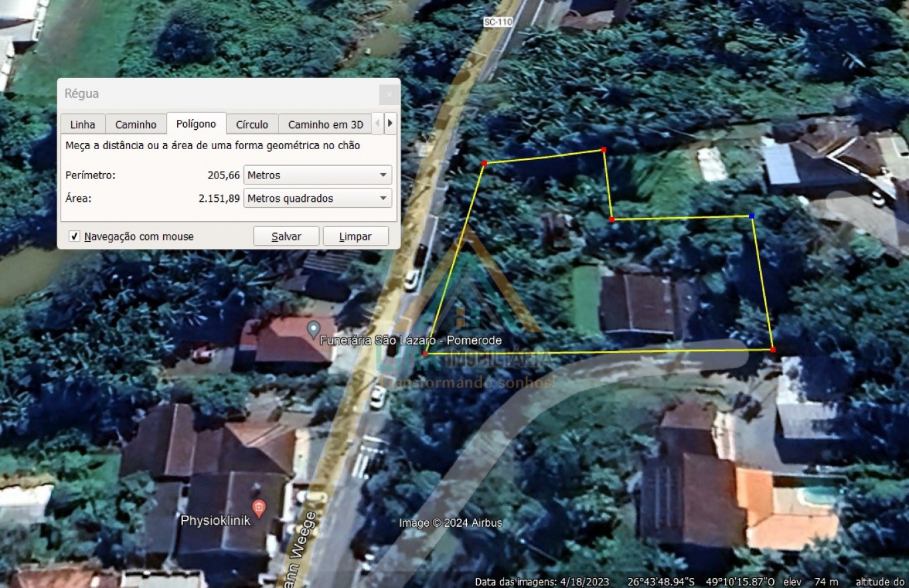
Task: Select the bottom-right red polygon vertex
Action: (772, 350)
